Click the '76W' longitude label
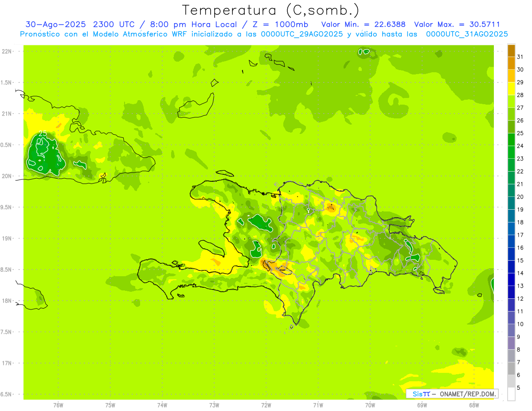This screenshot has height=411, width=532. pyautogui.click(x=58, y=405)
